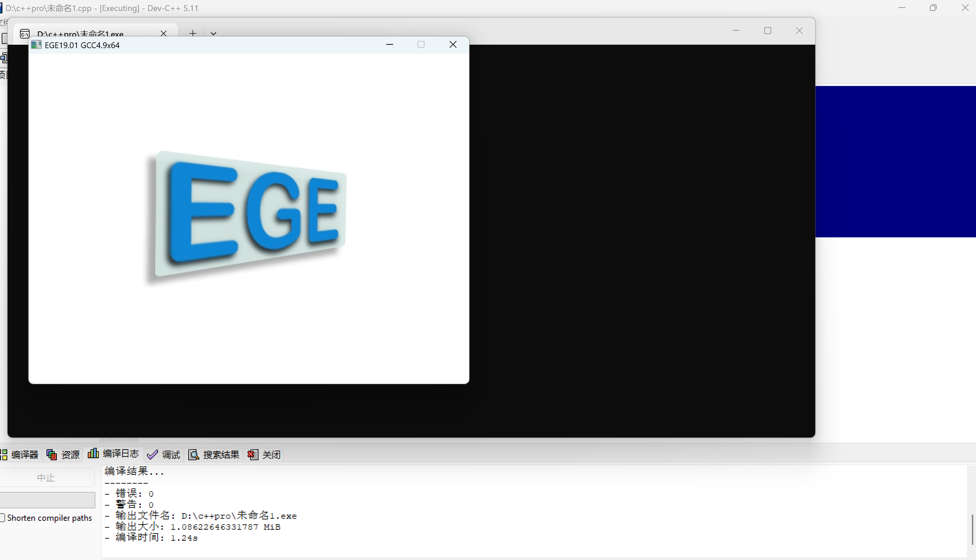Click the EGE19.01 GCC4.9x64 window title
The image size is (976, 560).
(x=82, y=45)
